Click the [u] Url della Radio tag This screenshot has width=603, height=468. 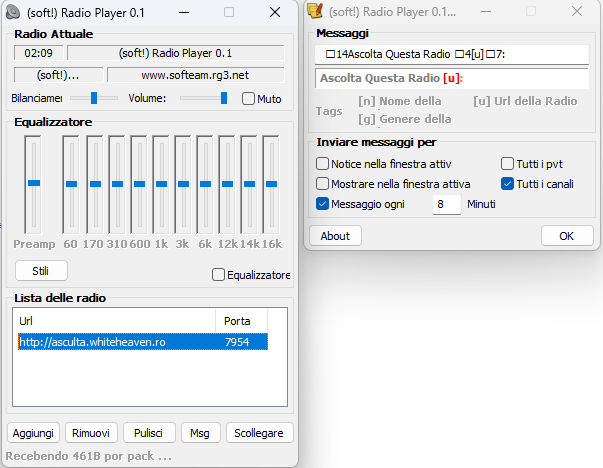pyautogui.click(x=525, y=101)
